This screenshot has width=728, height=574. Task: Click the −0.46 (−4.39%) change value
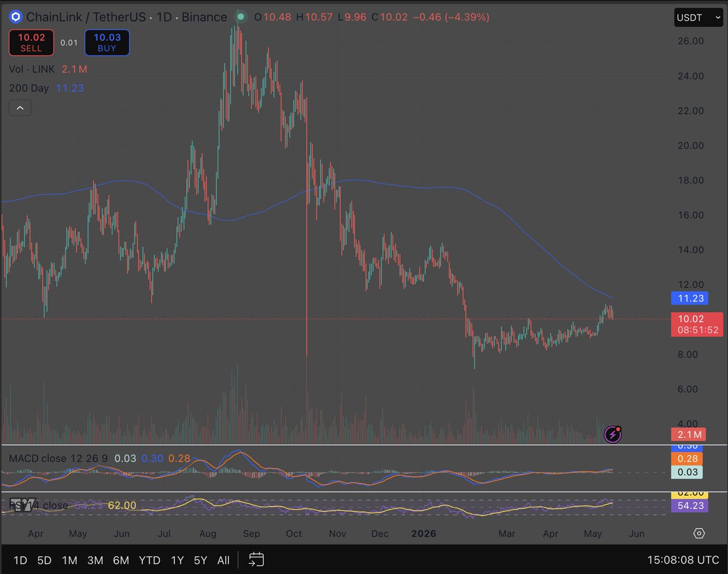click(451, 17)
